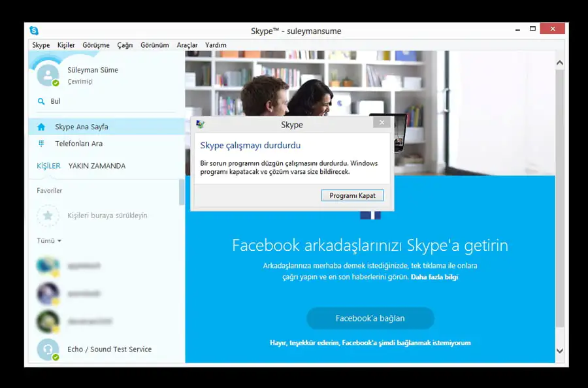
Task: Click the Bul search field
Action: 106,101
